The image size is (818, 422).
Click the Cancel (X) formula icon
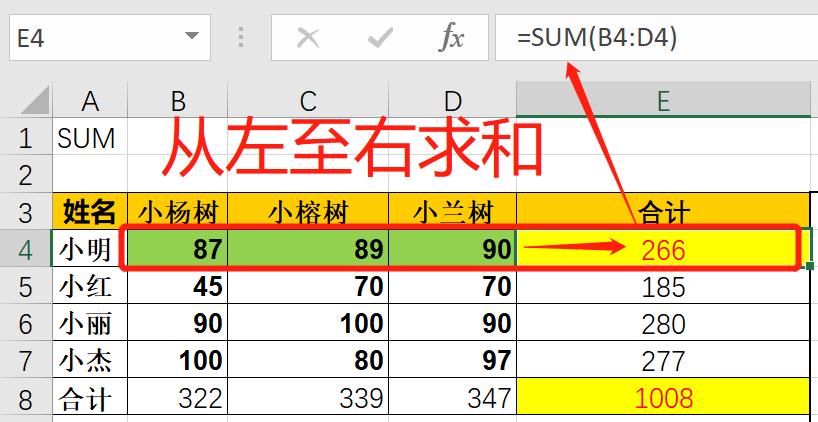pyautogui.click(x=308, y=38)
